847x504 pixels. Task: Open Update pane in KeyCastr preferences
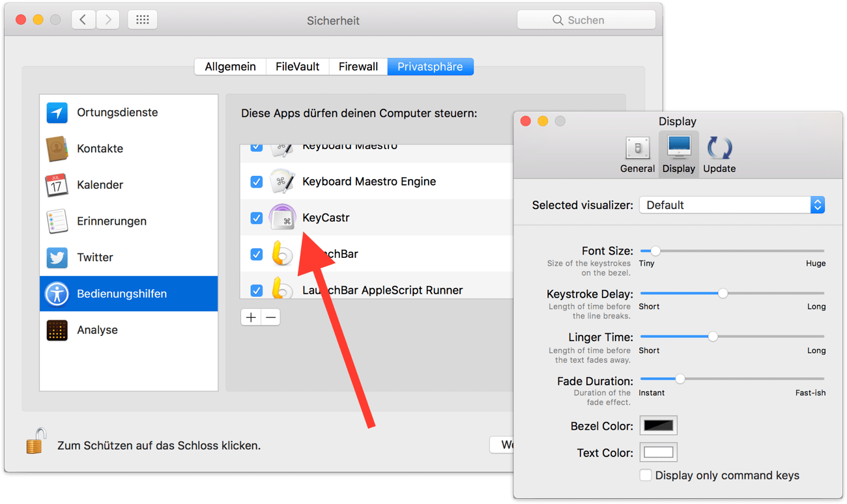(719, 155)
